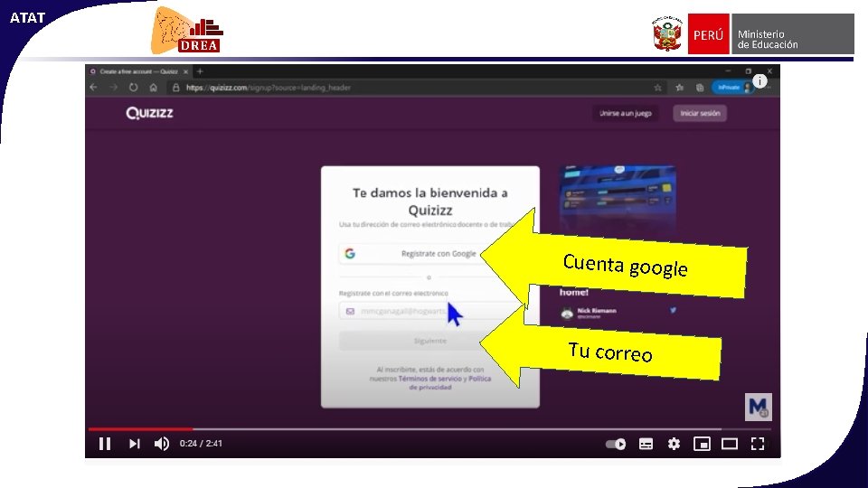Viewport: 868px width, 488px height.
Task: Open browser collections icon
Action: [x=700, y=88]
